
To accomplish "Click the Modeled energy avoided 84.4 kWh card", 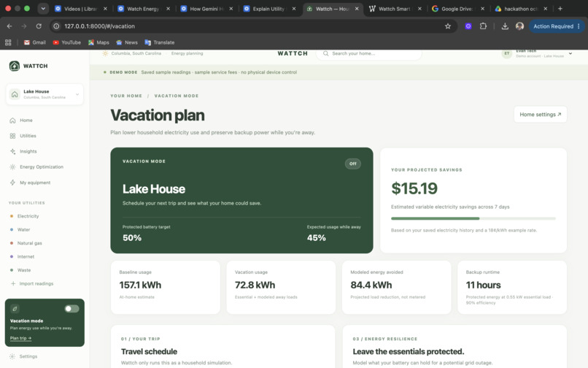I will click(x=396, y=287).
